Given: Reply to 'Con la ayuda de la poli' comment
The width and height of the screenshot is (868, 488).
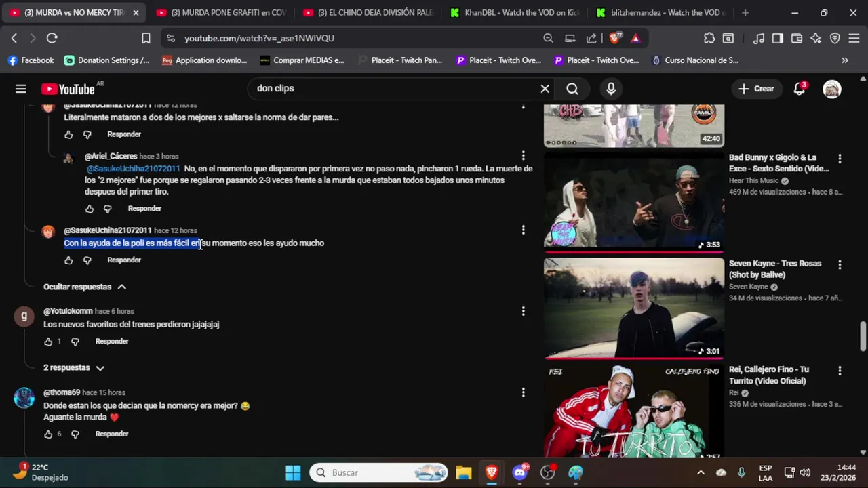Looking at the screenshot, I should coord(124,260).
